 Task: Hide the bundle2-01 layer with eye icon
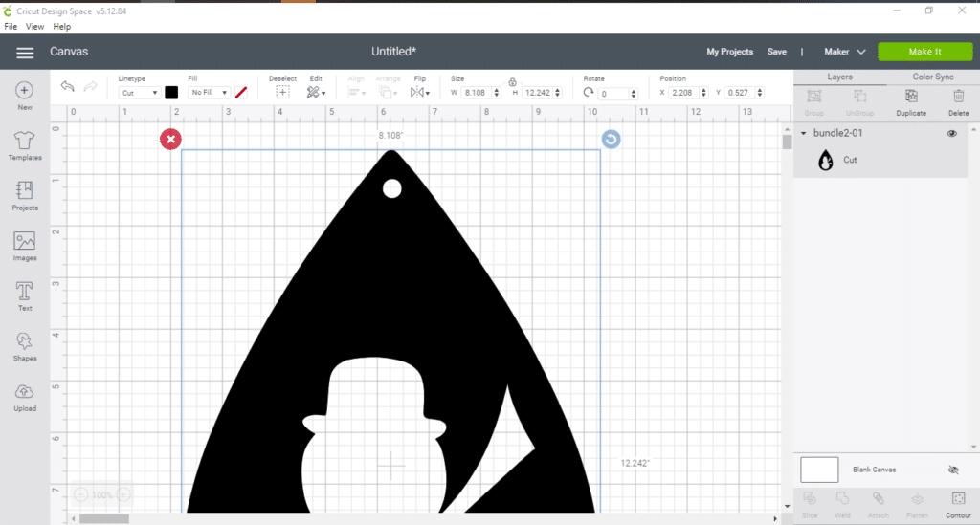[x=952, y=134]
